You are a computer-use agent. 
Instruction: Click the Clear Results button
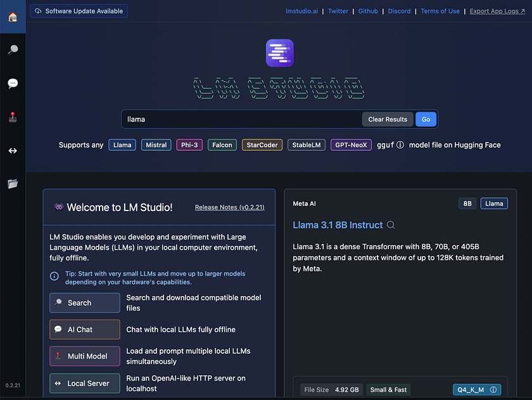[388, 119]
